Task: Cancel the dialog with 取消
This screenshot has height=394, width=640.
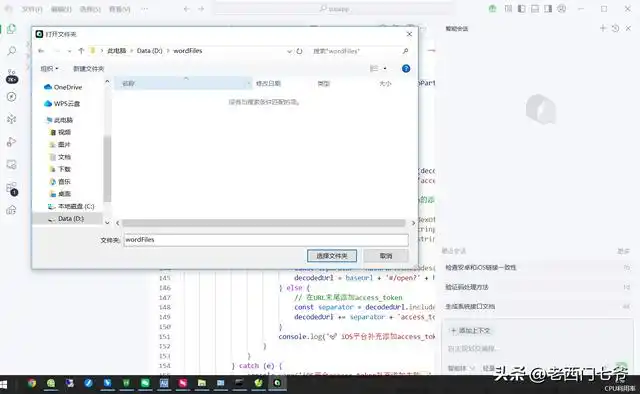Action: click(386, 256)
